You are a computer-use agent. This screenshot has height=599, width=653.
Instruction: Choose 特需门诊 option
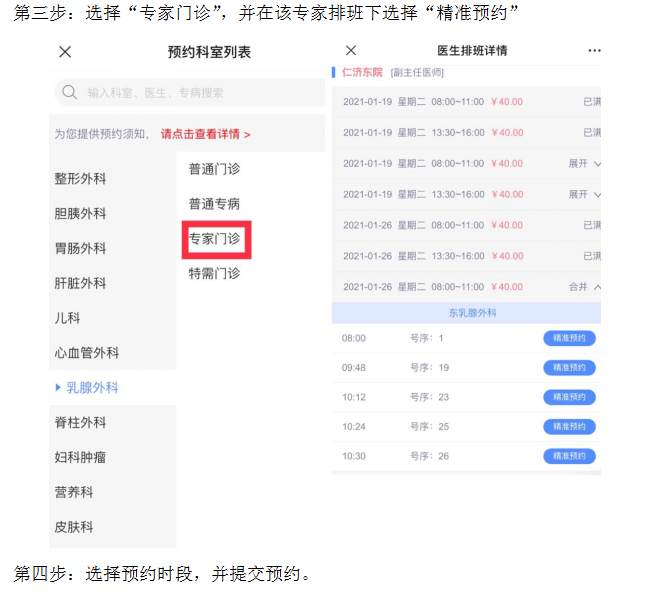click(x=215, y=273)
